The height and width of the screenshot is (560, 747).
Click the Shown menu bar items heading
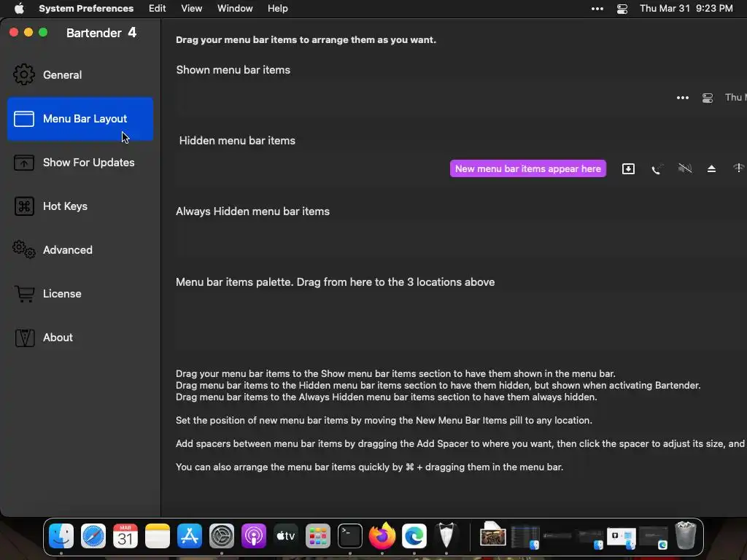coord(233,70)
